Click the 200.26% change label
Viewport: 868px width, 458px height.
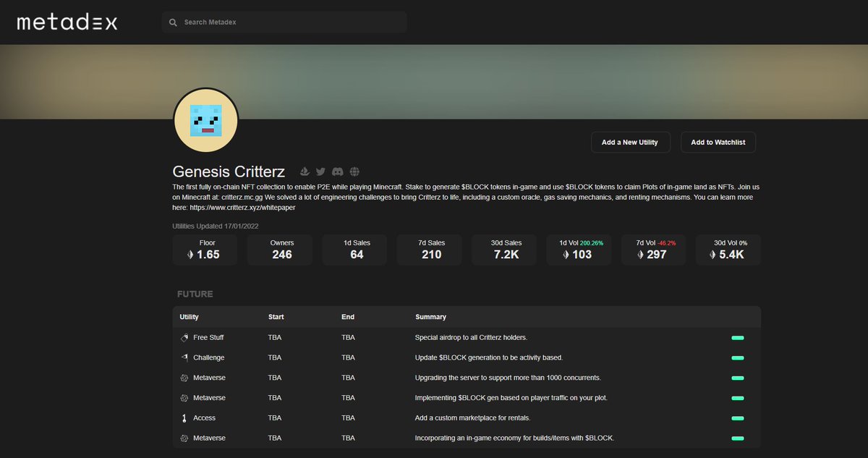pyautogui.click(x=592, y=243)
